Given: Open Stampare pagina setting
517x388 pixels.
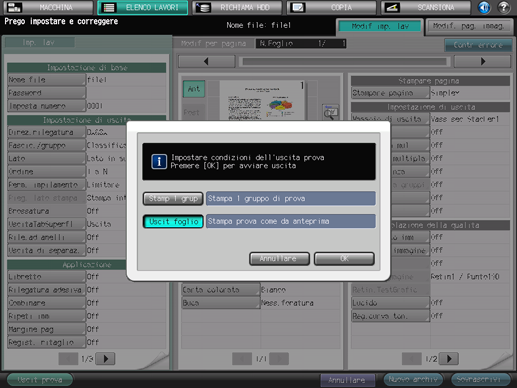Looking at the screenshot, I should click(x=390, y=93).
